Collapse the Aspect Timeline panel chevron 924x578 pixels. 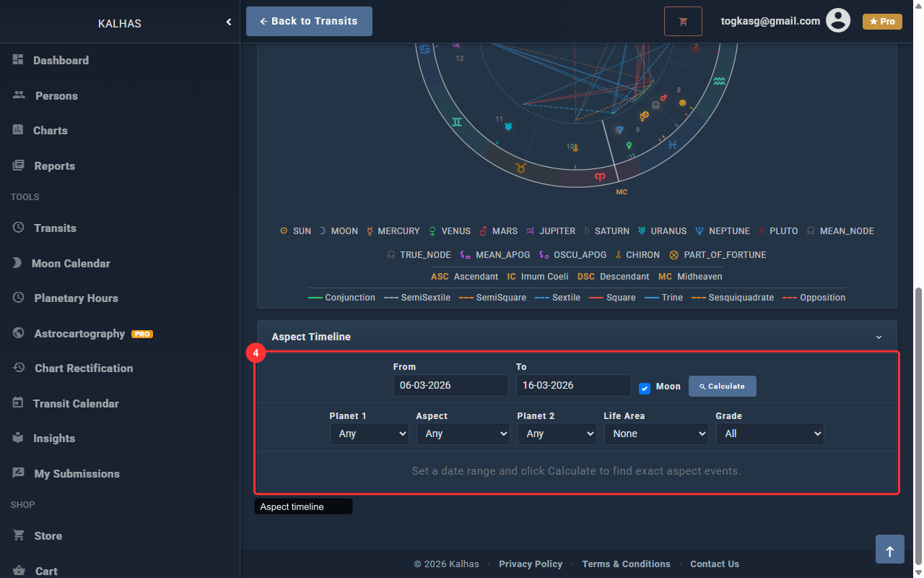(879, 337)
